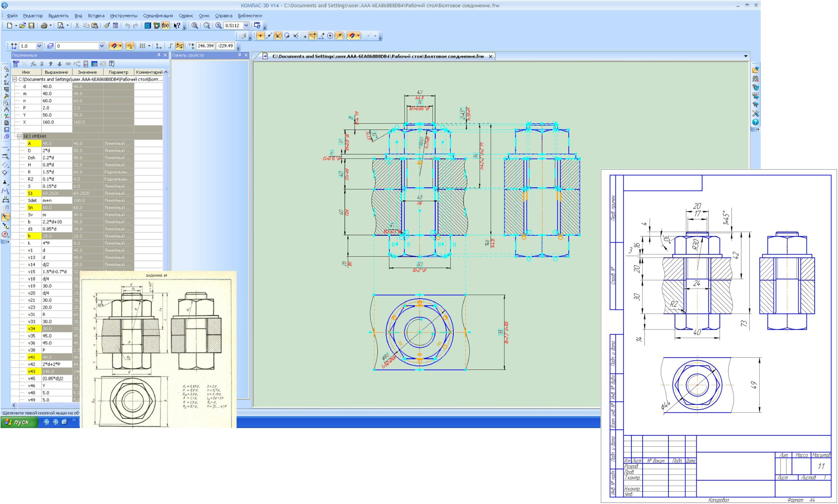
Task: Select the Dimensions icon in left sidebar
Action: click(6, 76)
